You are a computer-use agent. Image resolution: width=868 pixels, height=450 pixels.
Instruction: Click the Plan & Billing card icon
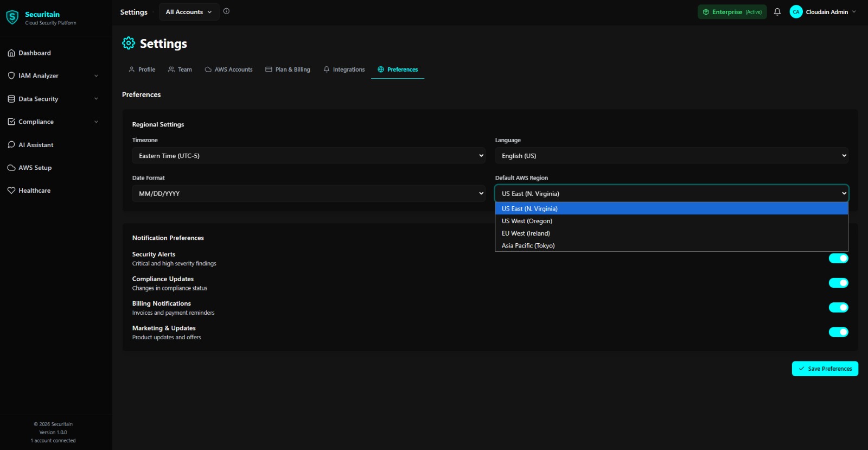pos(269,69)
